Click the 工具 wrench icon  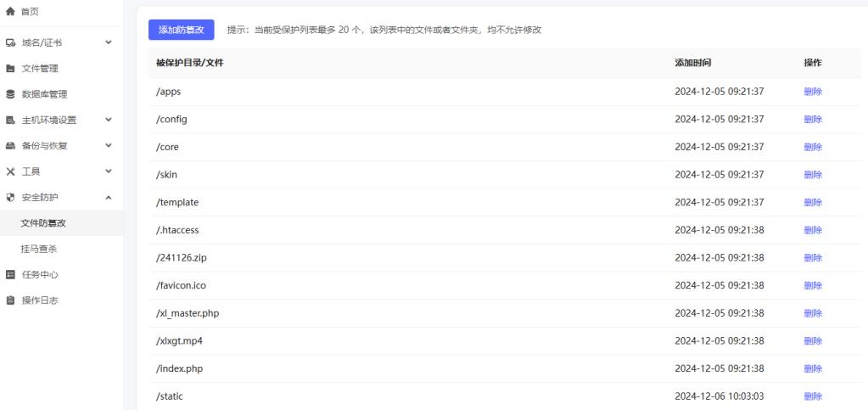tap(10, 171)
